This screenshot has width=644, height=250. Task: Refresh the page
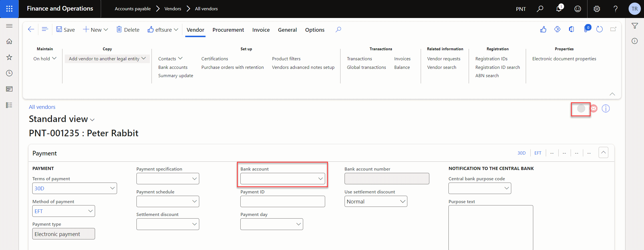pos(599,29)
